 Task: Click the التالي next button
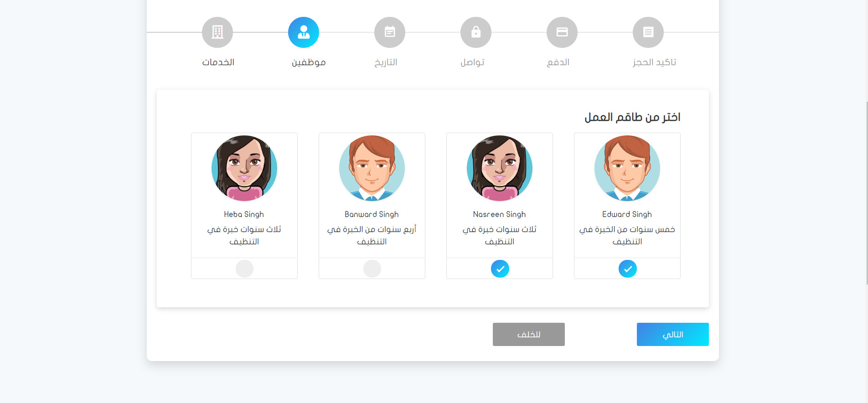tap(673, 334)
